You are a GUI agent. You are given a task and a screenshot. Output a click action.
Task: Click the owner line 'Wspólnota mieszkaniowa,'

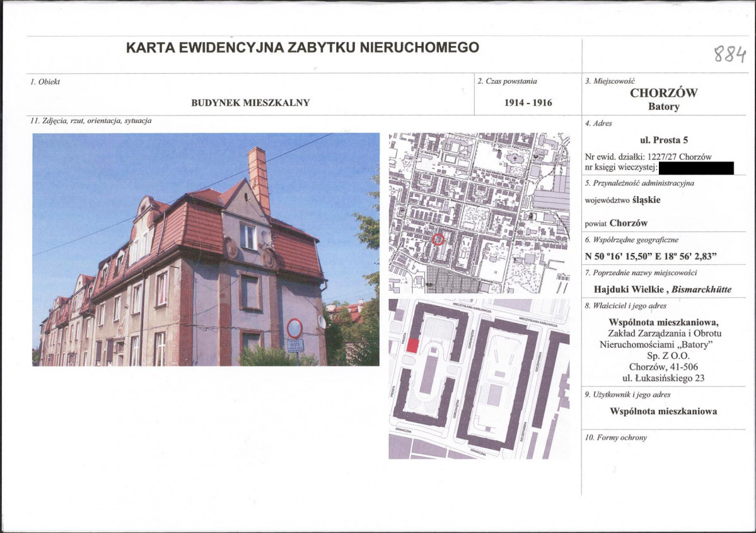663,322
